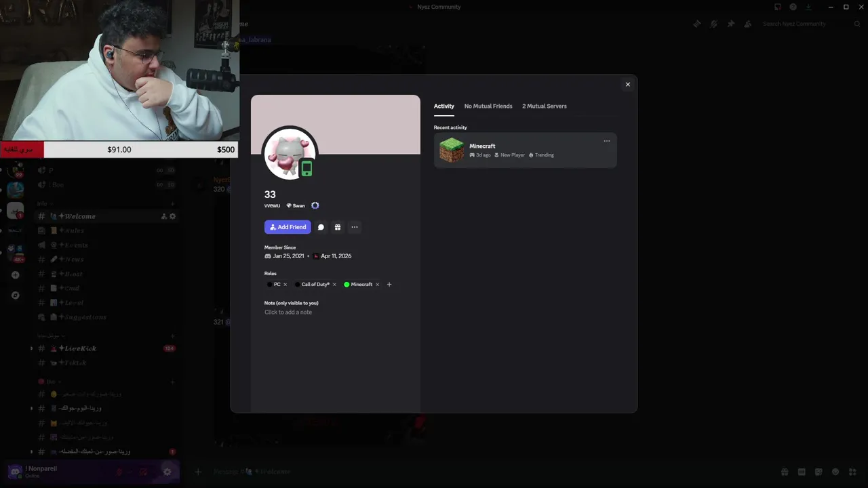Image resolution: width=868 pixels, height=488 pixels.
Task: Click the green Minecraft role color dot
Action: (347, 285)
